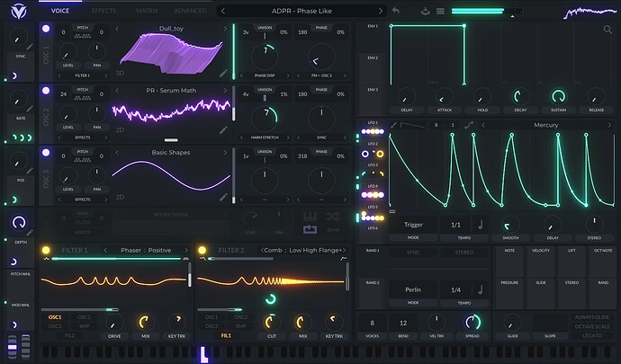Select the LFO paint shape pattern

click(x=412, y=126)
